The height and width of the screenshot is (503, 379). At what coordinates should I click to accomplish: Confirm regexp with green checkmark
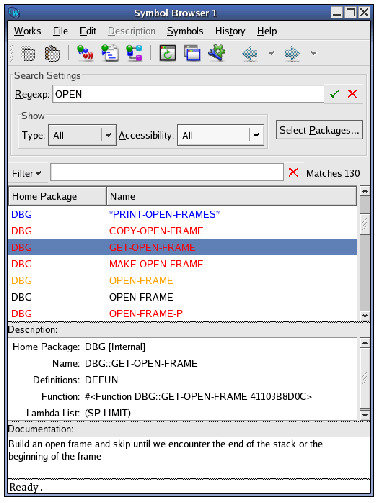pos(334,94)
